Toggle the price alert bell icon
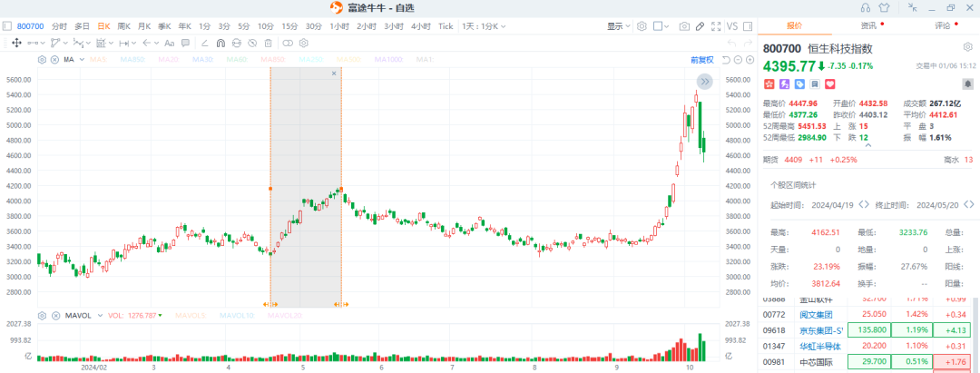The image size is (980, 373). tap(967, 83)
